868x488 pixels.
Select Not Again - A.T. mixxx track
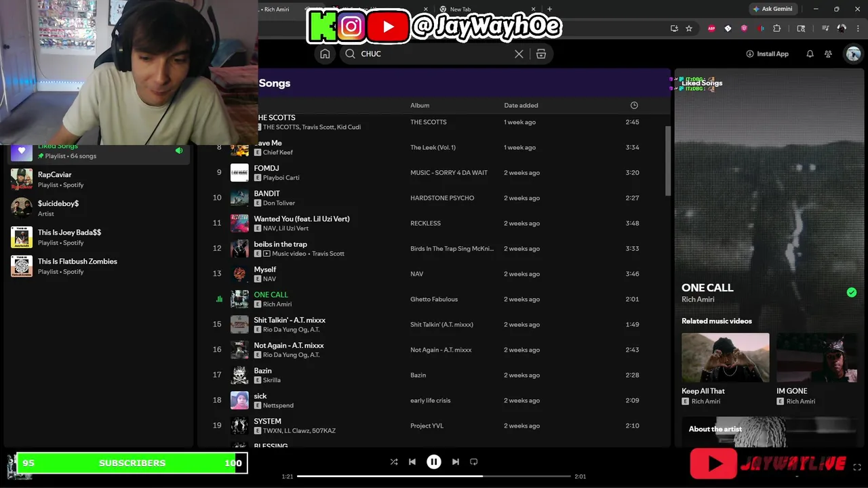click(x=289, y=346)
